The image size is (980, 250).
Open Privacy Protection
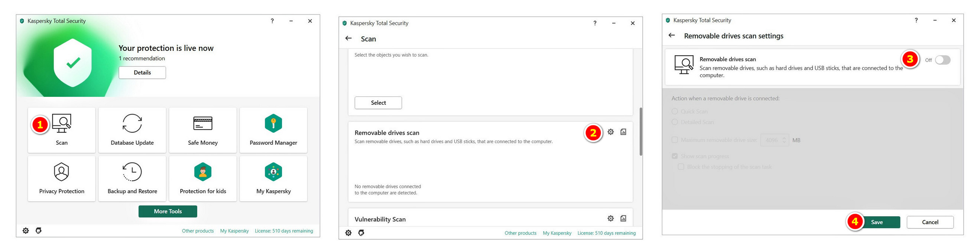(62, 178)
